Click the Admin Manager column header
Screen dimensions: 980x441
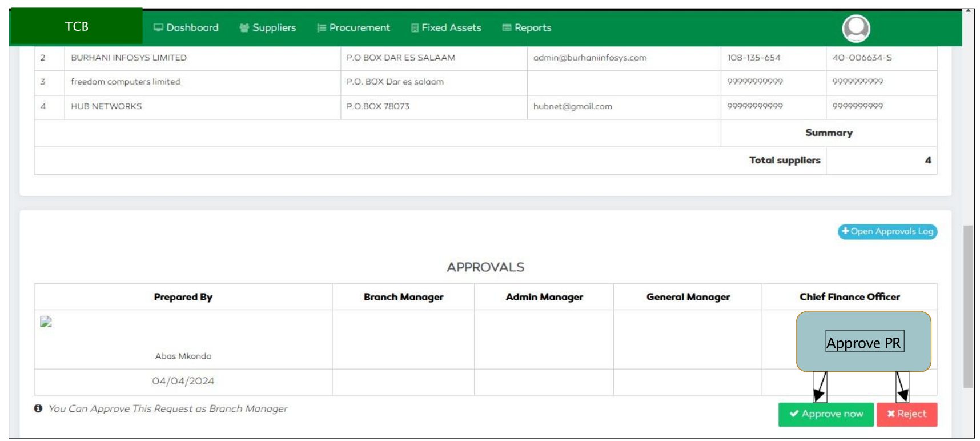[x=544, y=297]
